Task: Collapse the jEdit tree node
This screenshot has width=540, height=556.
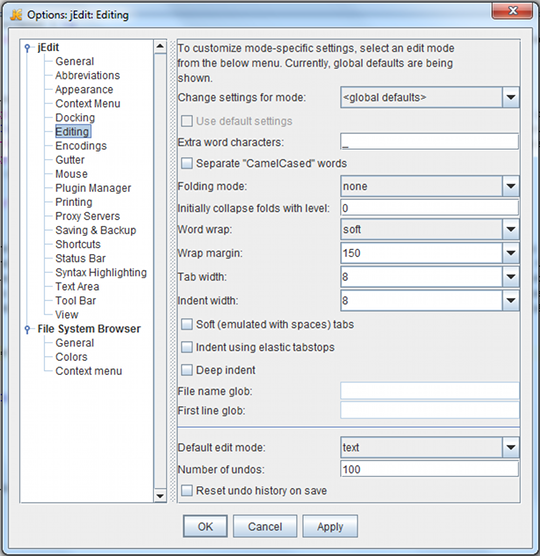Action: 28,48
